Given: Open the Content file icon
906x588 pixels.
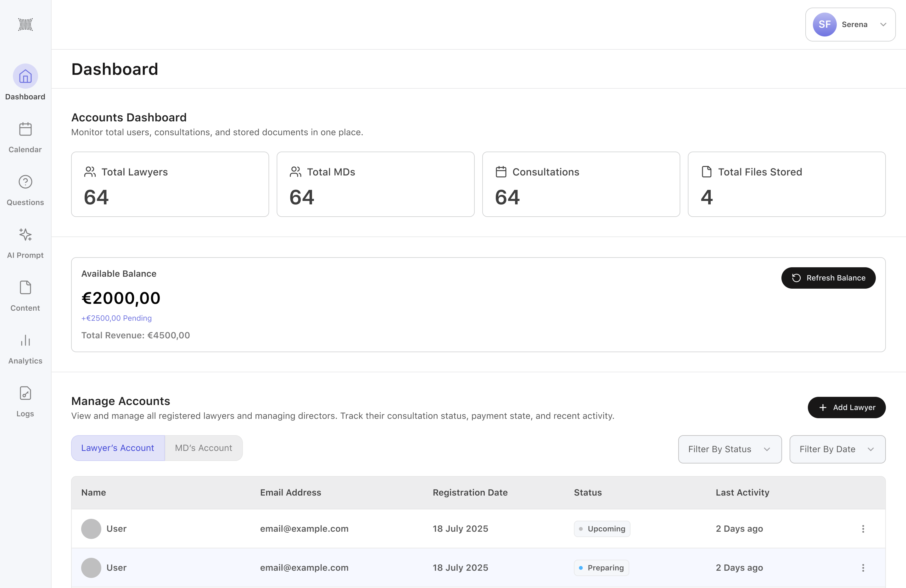Looking at the screenshot, I should tap(25, 288).
